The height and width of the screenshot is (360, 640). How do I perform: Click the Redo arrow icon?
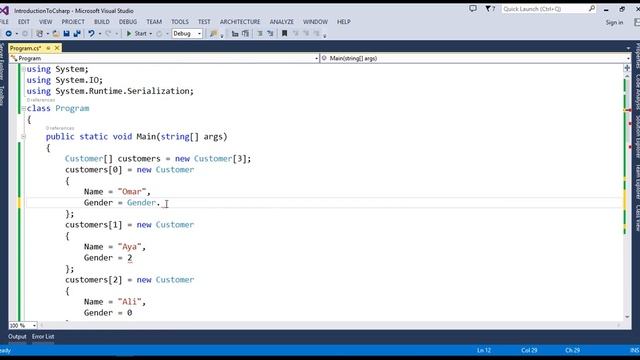point(109,33)
